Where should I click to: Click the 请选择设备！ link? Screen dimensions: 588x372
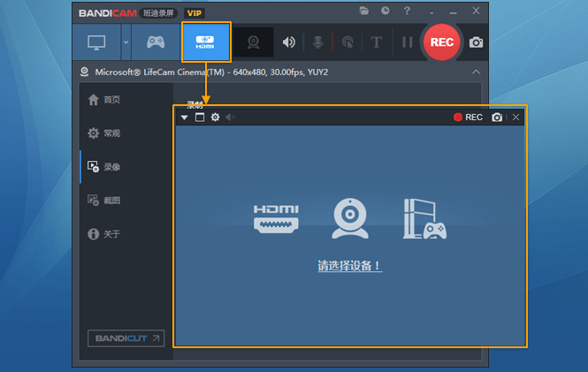click(349, 266)
